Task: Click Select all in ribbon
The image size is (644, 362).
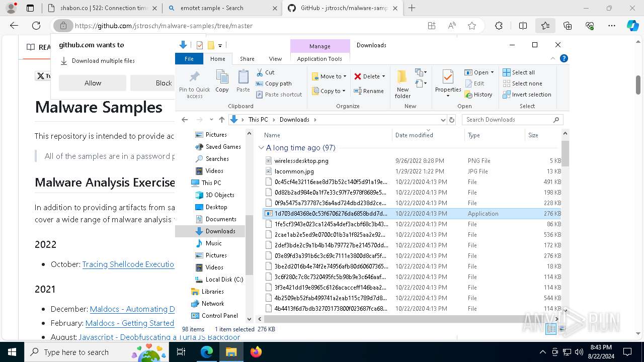Action: pos(519,72)
